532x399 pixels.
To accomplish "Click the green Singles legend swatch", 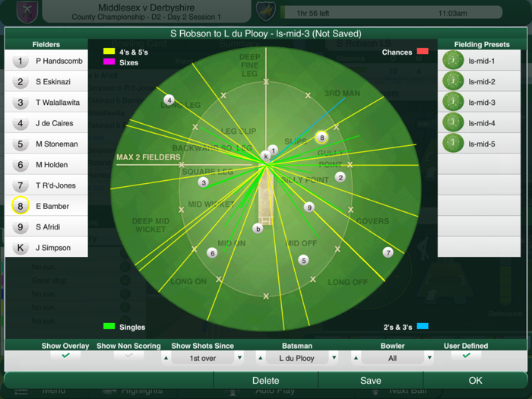I will coord(109,326).
